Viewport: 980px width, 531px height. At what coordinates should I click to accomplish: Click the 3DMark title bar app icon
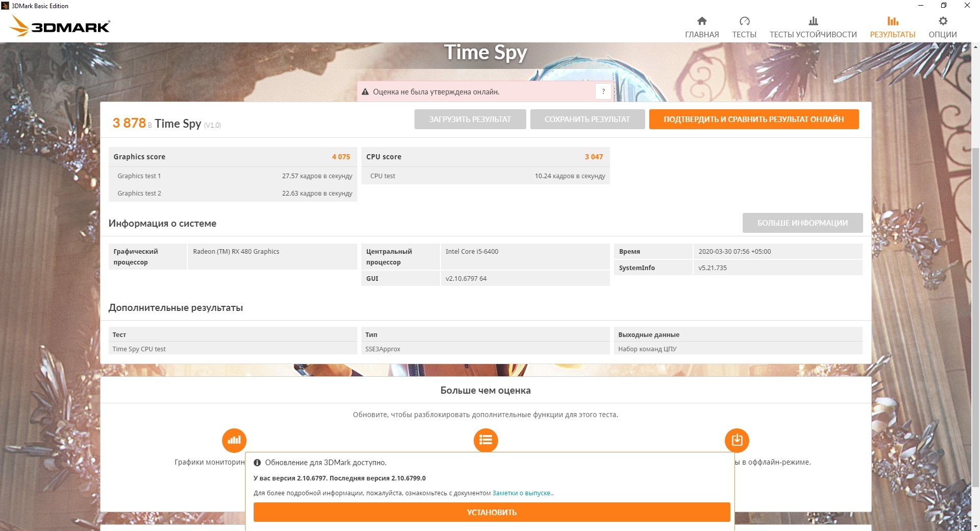(5, 6)
